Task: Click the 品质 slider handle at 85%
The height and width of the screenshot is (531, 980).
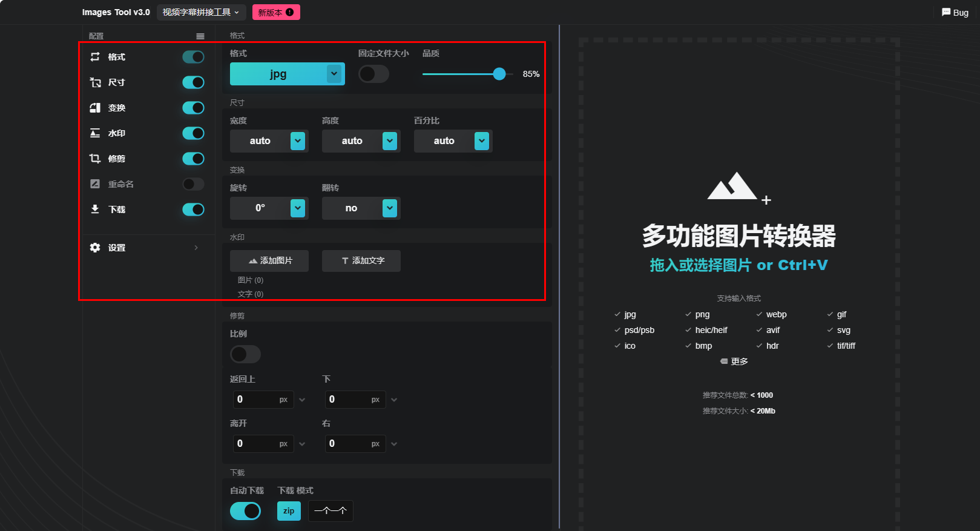Action: [x=499, y=74]
